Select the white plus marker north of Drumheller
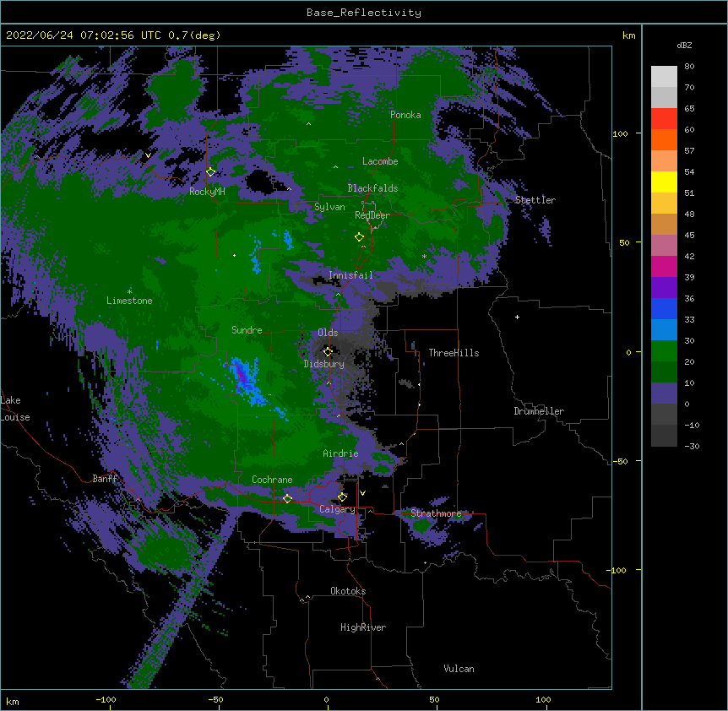728x711 pixels. 517,318
